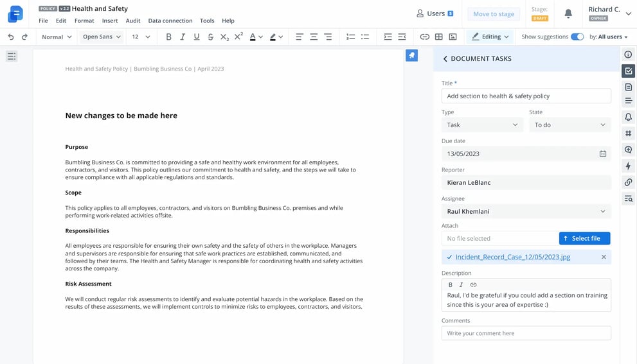Viewport: 637px width, 364px height.
Task: Open the paragraph style Normal dropdown
Action: [x=57, y=37]
